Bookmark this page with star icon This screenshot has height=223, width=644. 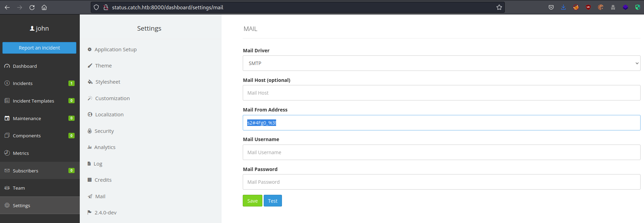[x=499, y=7]
